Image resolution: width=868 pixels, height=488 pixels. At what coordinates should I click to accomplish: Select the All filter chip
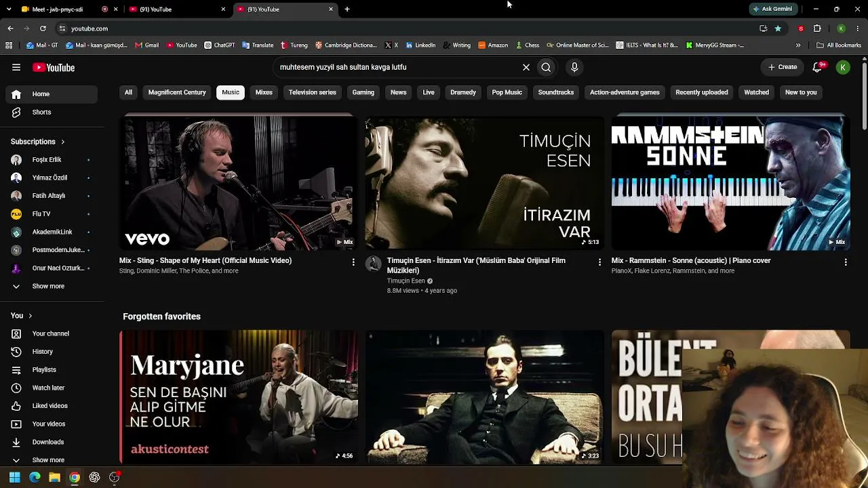128,92
